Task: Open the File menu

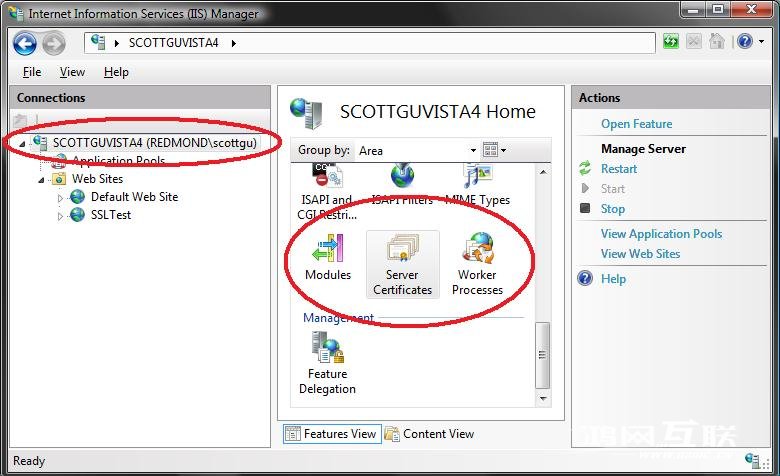Action: click(32, 72)
